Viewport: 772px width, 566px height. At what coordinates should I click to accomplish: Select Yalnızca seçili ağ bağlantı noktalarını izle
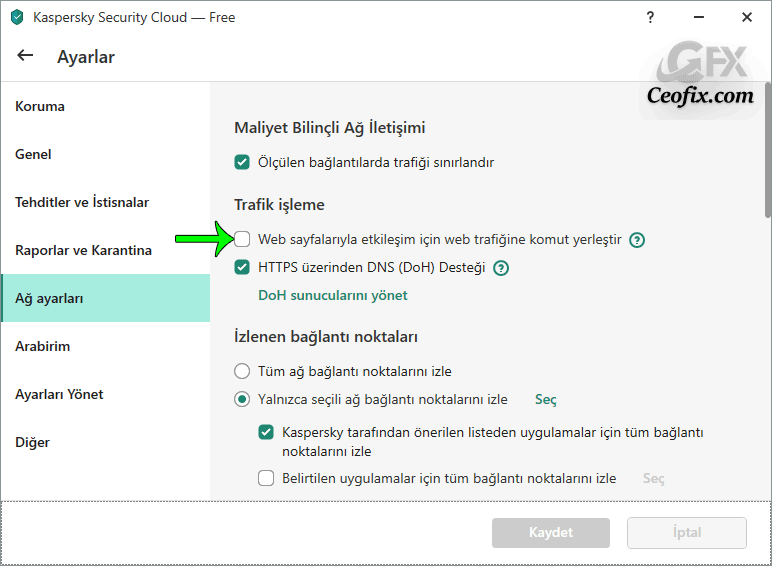(x=242, y=399)
